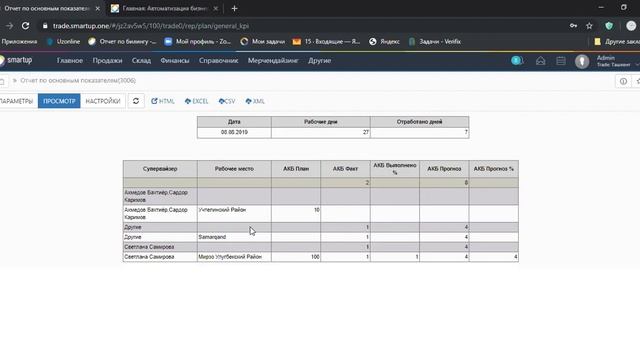This screenshot has height=360, width=640.
Task: Click the АКБ План column header
Action: (296, 169)
